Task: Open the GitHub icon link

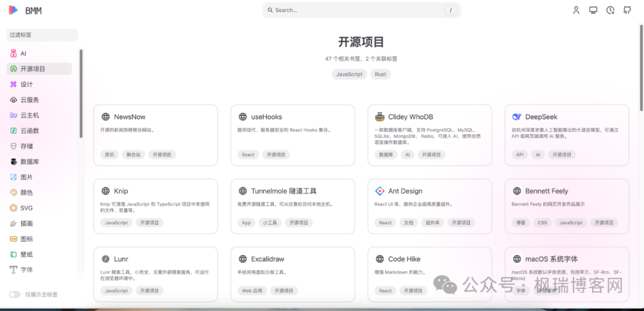Action: 627,10
